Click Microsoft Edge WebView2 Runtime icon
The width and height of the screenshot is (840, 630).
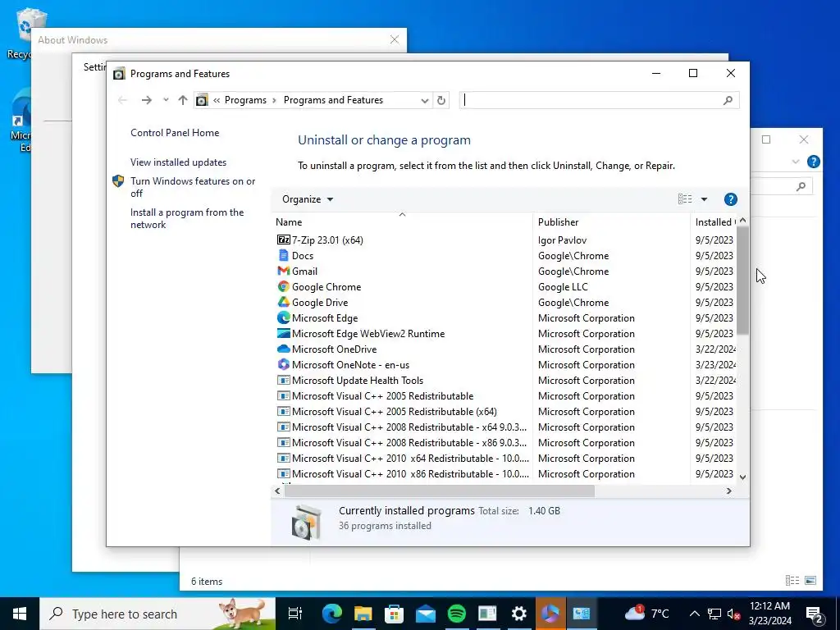point(283,333)
